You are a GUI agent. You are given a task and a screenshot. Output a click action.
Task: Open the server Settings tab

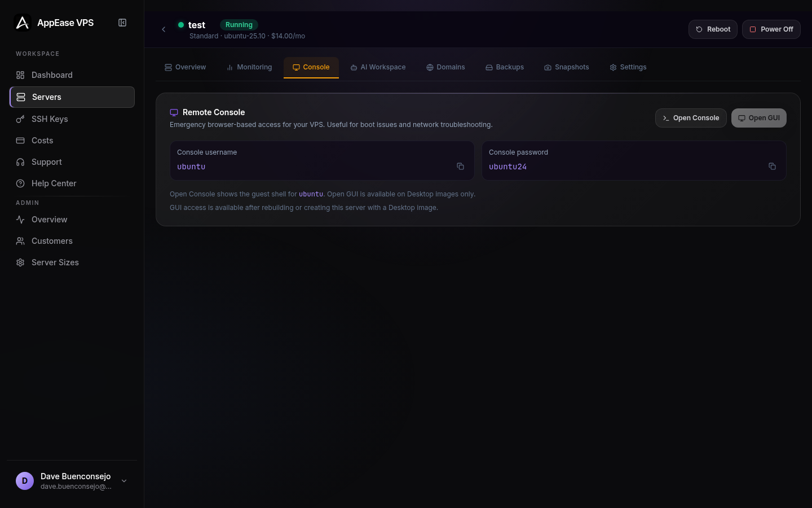(628, 67)
